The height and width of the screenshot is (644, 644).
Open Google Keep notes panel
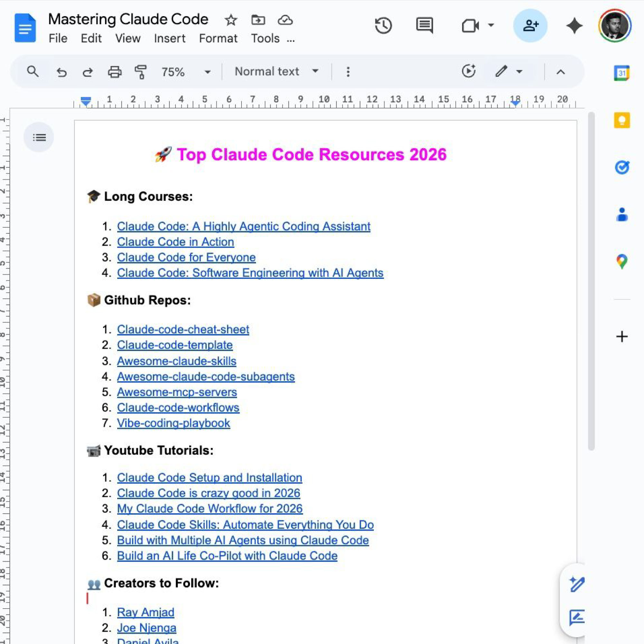[x=622, y=120]
